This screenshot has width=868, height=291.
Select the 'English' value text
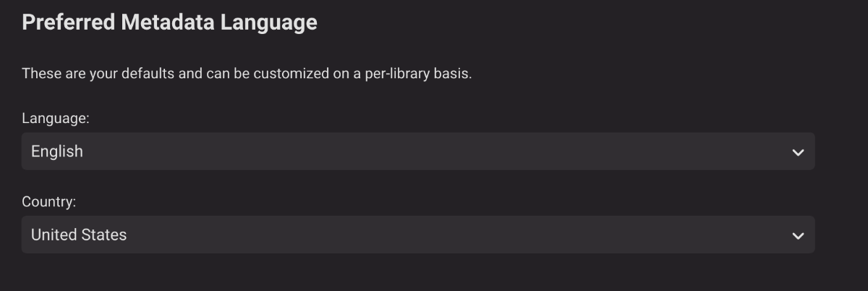click(57, 151)
